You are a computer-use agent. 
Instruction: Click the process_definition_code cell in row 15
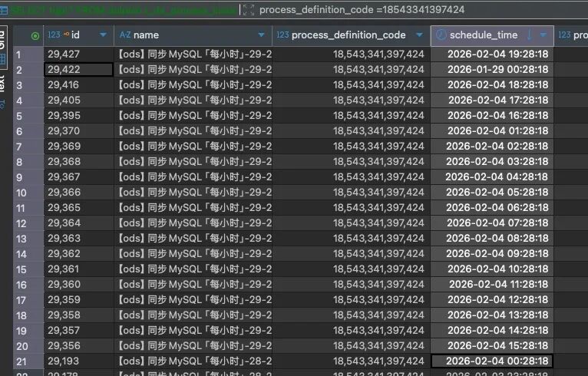point(351,269)
